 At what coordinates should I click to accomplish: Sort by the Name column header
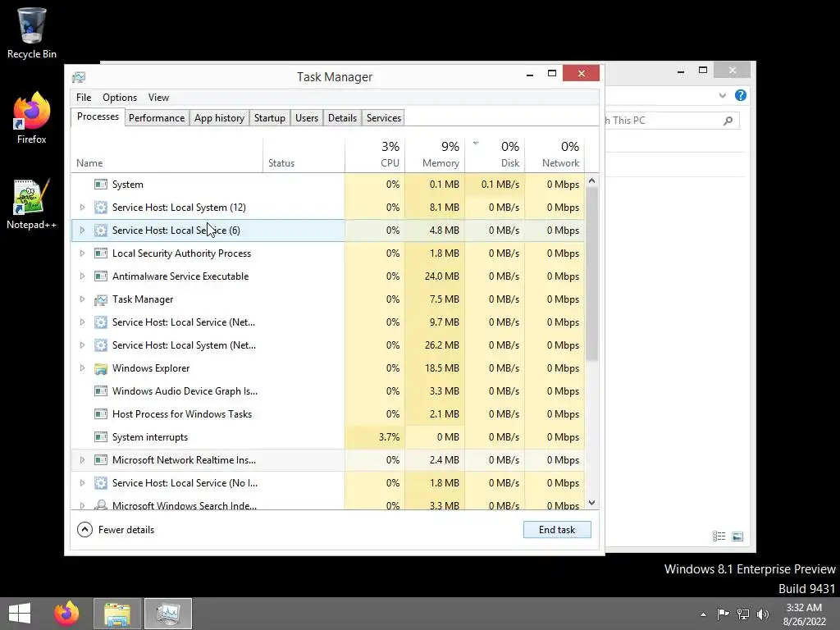pos(167,155)
